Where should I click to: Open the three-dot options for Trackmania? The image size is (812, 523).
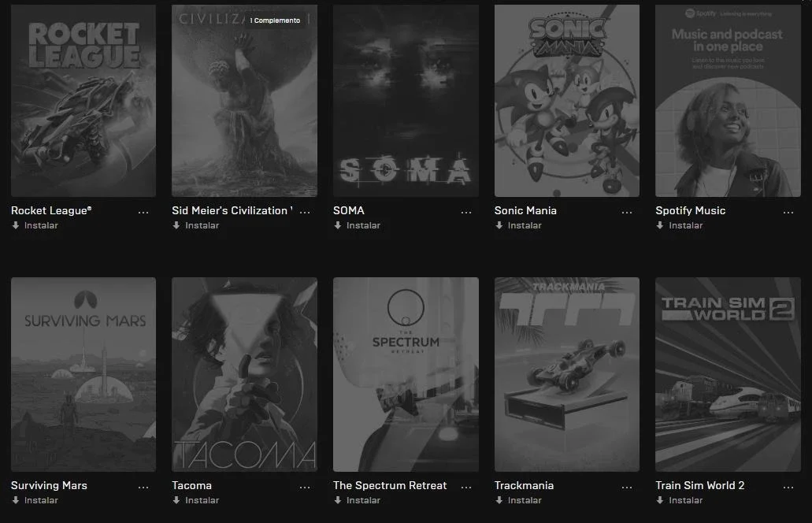(627, 487)
